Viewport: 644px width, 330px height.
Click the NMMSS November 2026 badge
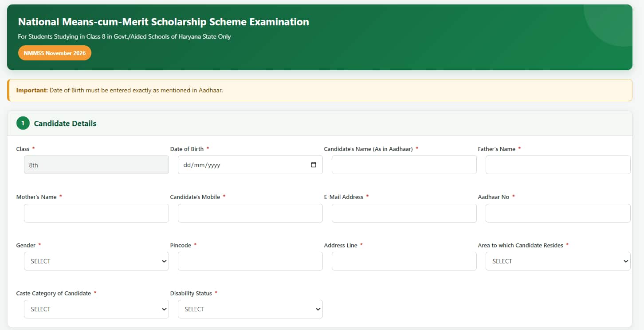point(55,53)
